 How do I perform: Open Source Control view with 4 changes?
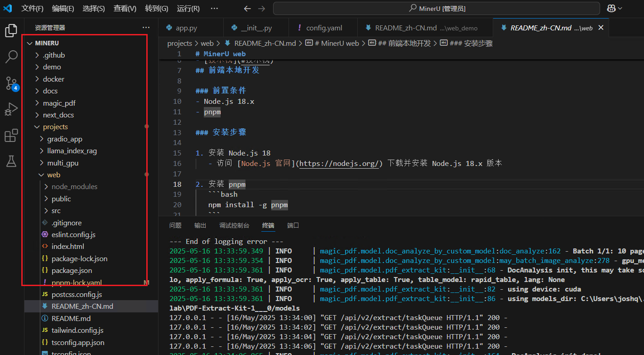(12, 83)
